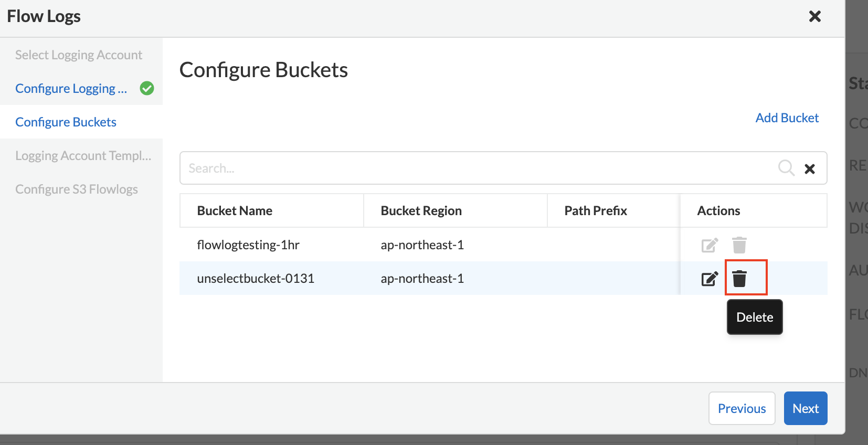Click edit icon for flowlogtesting-1hr
The image size is (868, 445).
[x=710, y=245]
